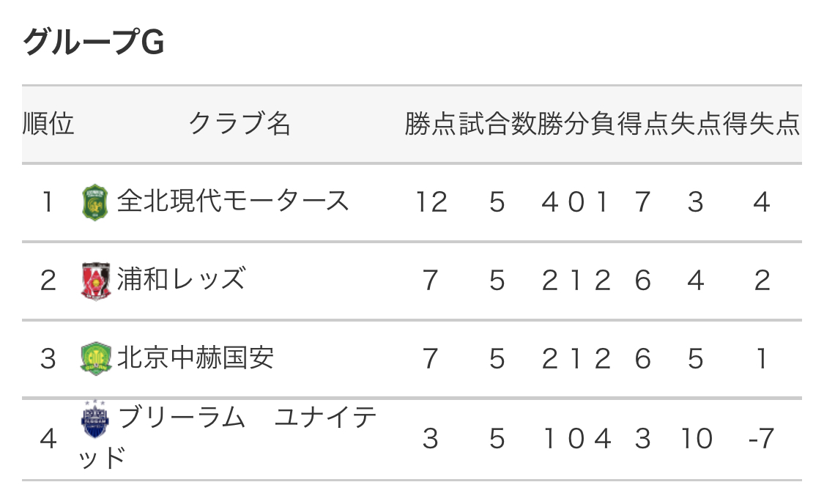
Task: Click rank number 1 in the table
Action: click(48, 202)
